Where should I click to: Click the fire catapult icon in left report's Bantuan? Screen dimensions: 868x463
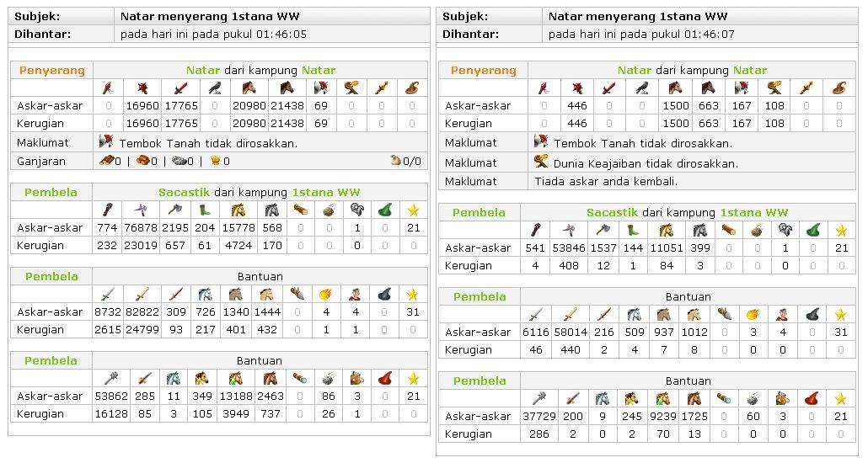click(325, 294)
